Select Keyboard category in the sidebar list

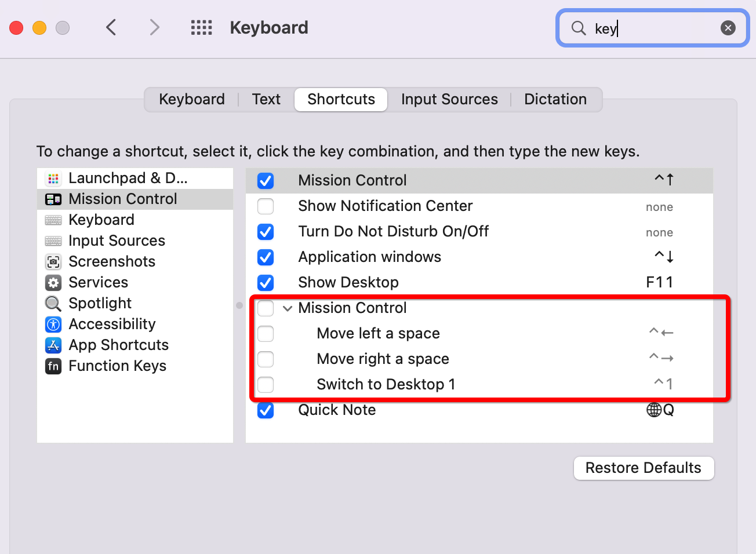point(101,220)
